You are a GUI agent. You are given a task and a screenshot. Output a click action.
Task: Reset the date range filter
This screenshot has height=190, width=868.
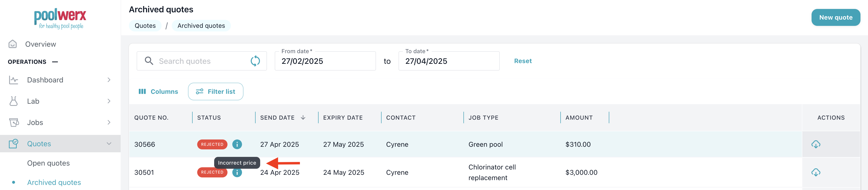point(523,61)
